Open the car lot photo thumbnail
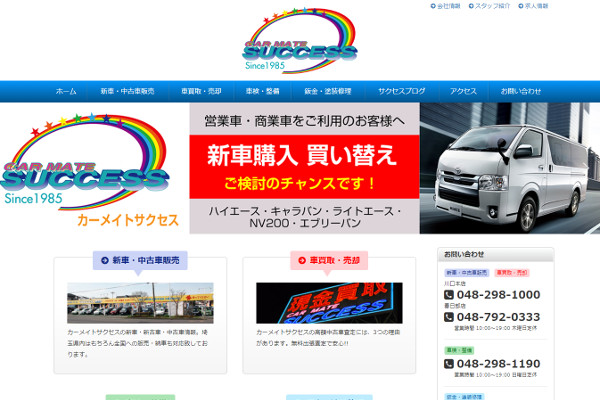The height and width of the screenshot is (400, 600). pyautogui.click(x=140, y=303)
